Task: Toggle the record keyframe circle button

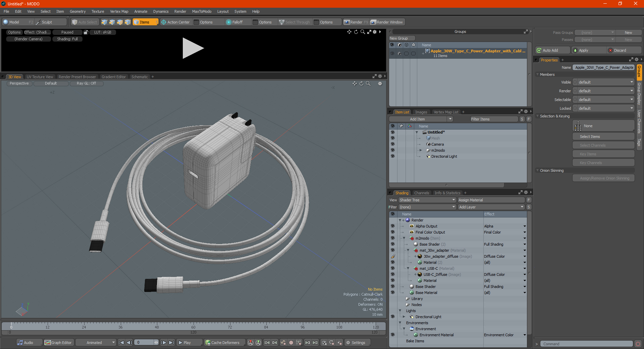Action: (291, 343)
